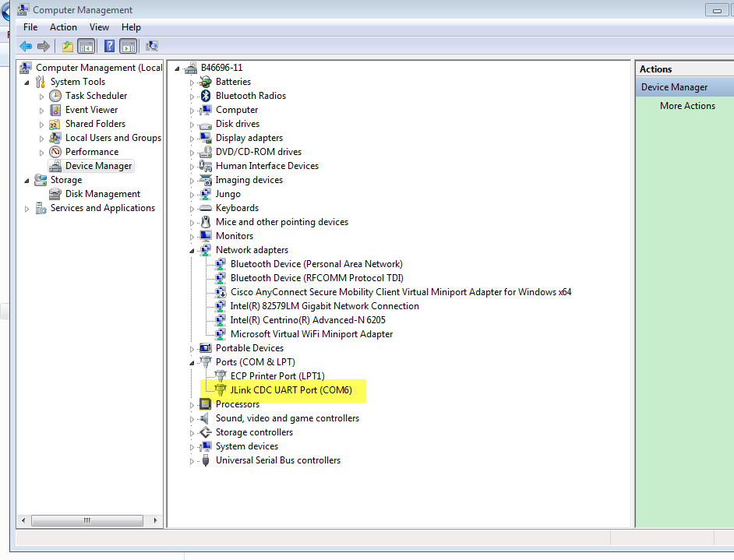
Task: Open the Action menu
Action: 63,27
